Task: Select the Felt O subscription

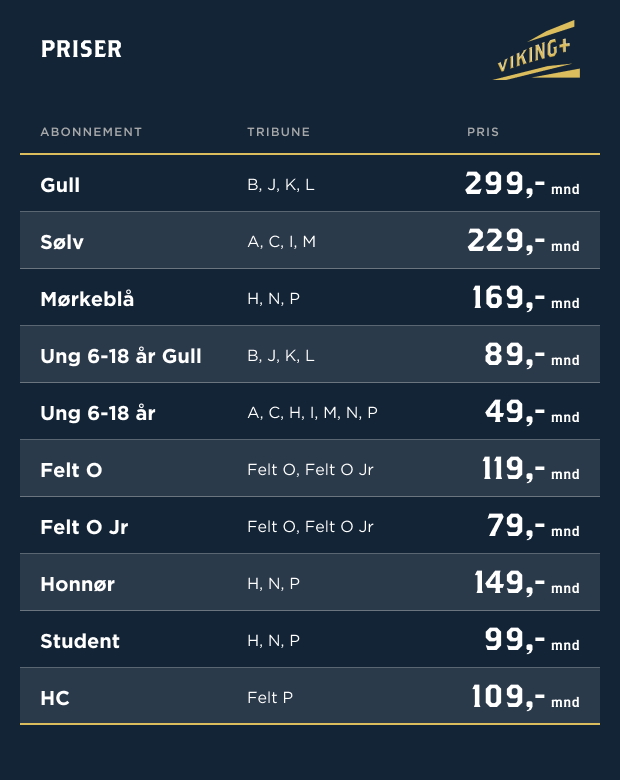Action: (x=310, y=468)
